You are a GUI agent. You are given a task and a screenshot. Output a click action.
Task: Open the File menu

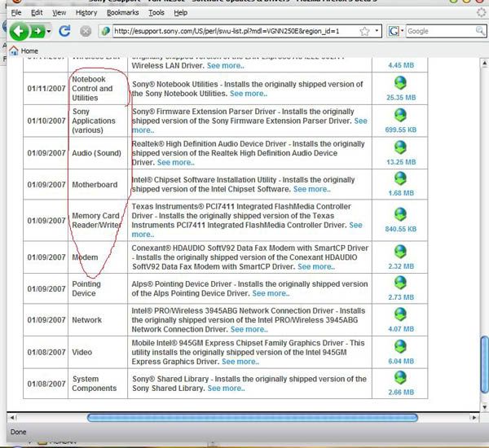16,13
